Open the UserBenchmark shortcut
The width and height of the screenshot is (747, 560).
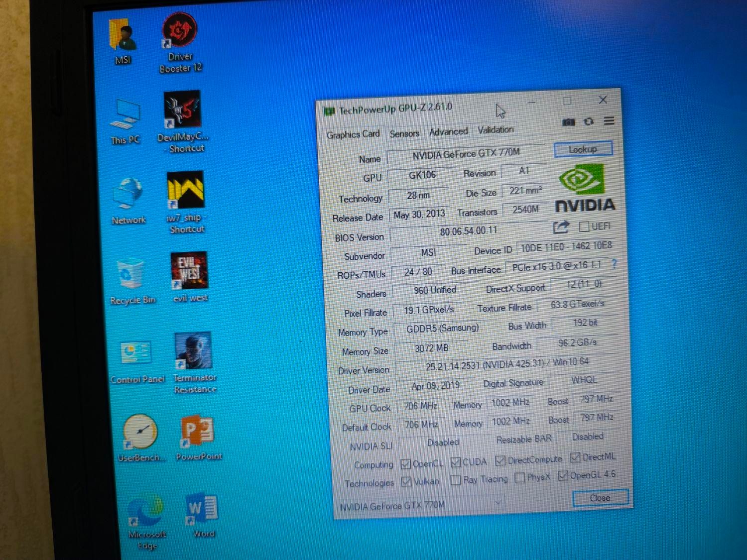[141, 438]
